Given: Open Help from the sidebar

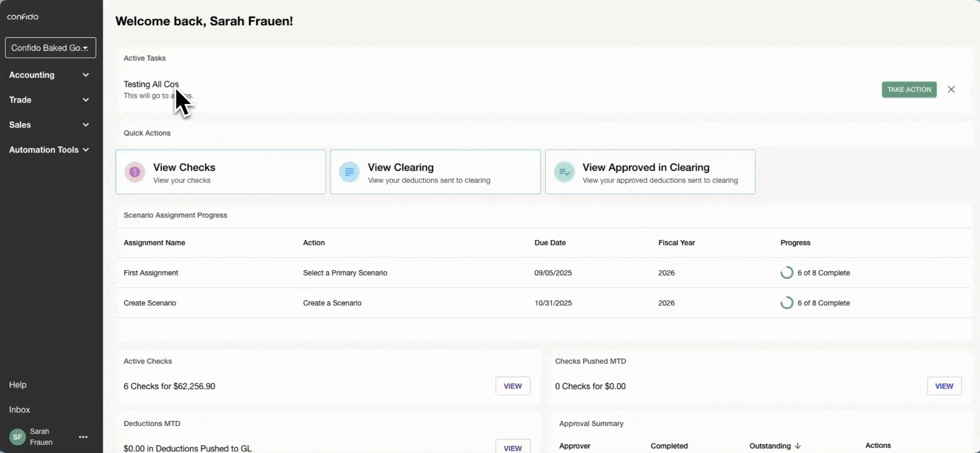Looking at the screenshot, I should 18,385.
